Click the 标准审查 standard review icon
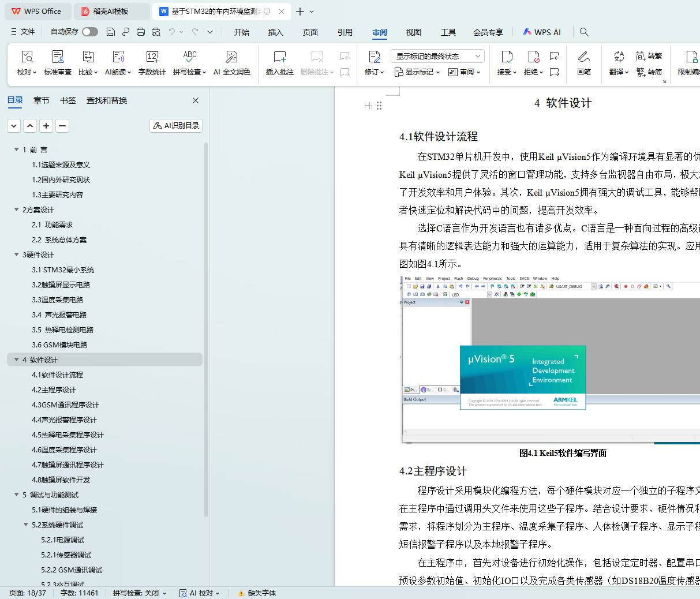This screenshot has width=700, height=599. (x=58, y=57)
